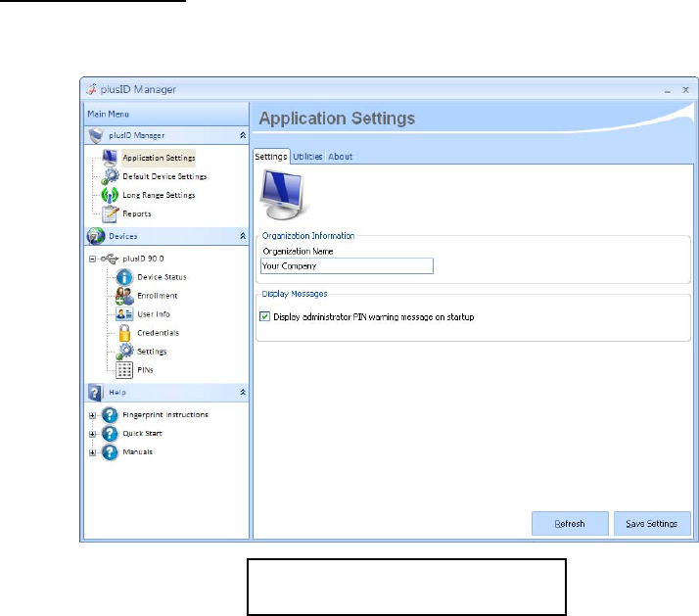This screenshot has height=616, width=699.
Task: Click the Manuals help icon
Action: click(x=110, y=452)
